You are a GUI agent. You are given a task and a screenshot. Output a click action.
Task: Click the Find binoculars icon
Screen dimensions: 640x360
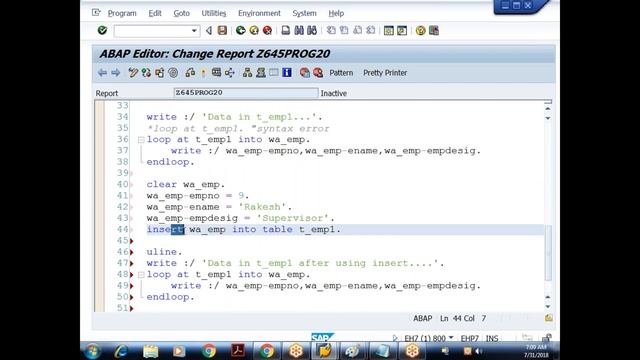(x=299, y=30)
